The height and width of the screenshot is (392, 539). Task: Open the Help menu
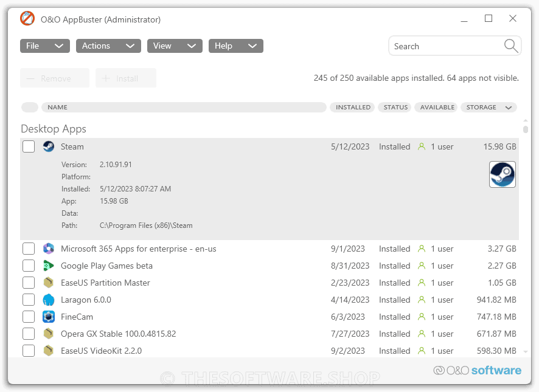236,46
